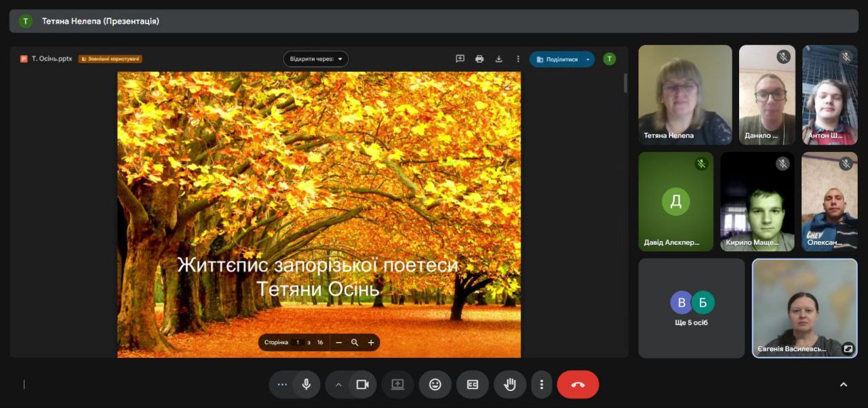Click the Поділитися share button
Screen dimensions: 868x408
tap(557, 59)
